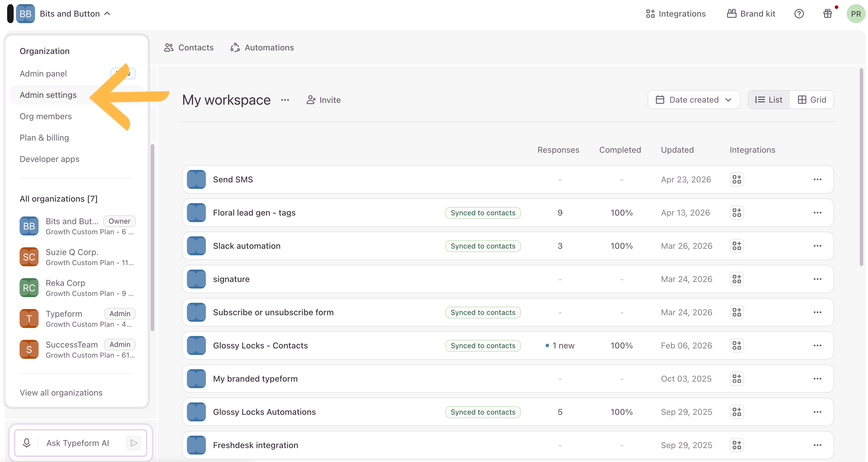Screen dimensions: 868x462
Task: Click the gift icon with red dot
Action: pos(828,14)
